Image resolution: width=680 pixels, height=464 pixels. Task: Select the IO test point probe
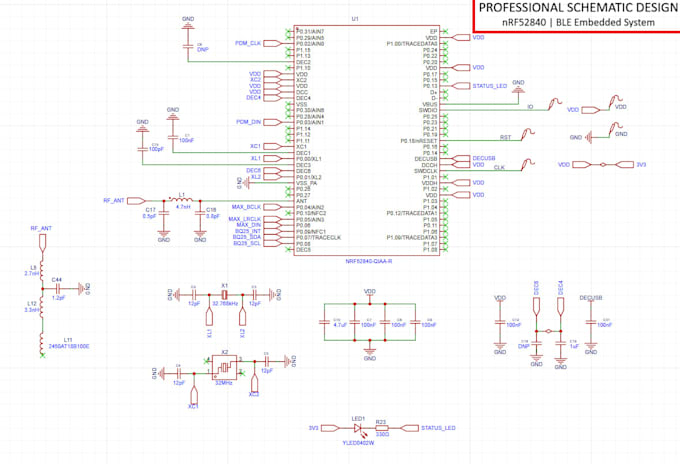(x=554, y=104)
